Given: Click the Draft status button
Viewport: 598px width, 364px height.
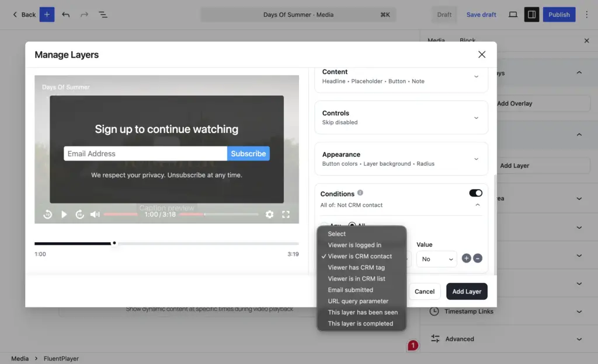Looking at the screenshot, I should (x=444, y=15).
